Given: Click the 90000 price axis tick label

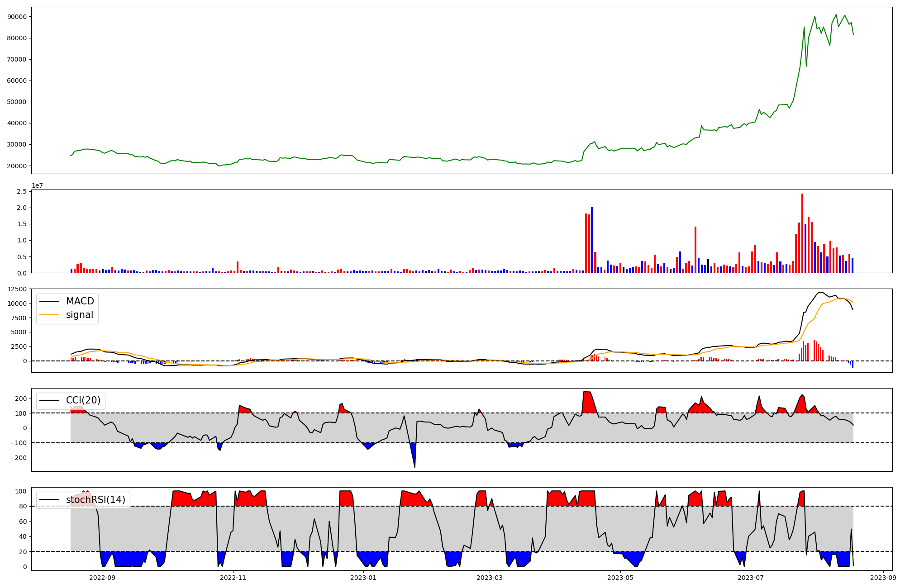Looking at the screenshot, I should point(17,17).
